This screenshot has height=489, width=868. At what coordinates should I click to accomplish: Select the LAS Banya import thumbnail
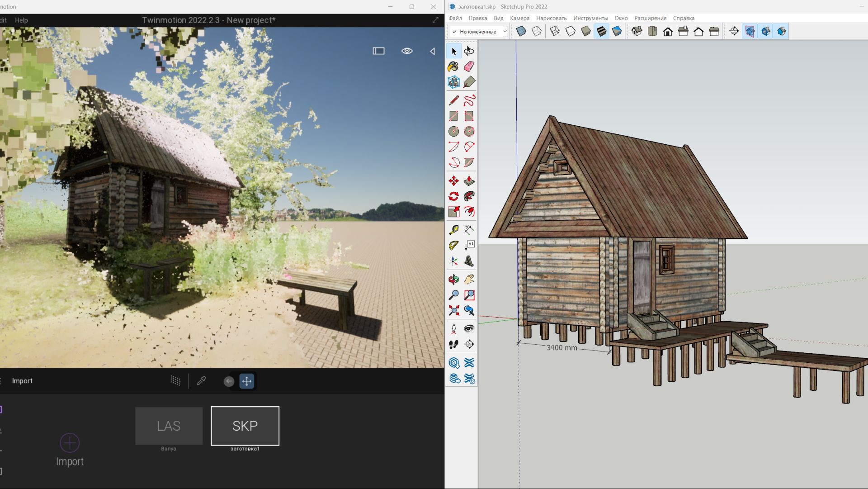click(x=169, y=426)
